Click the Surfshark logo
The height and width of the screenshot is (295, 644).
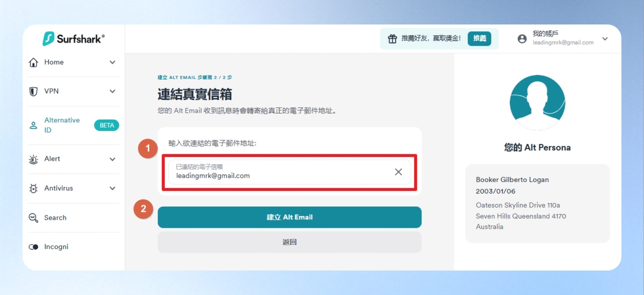[x=73, y=39]
